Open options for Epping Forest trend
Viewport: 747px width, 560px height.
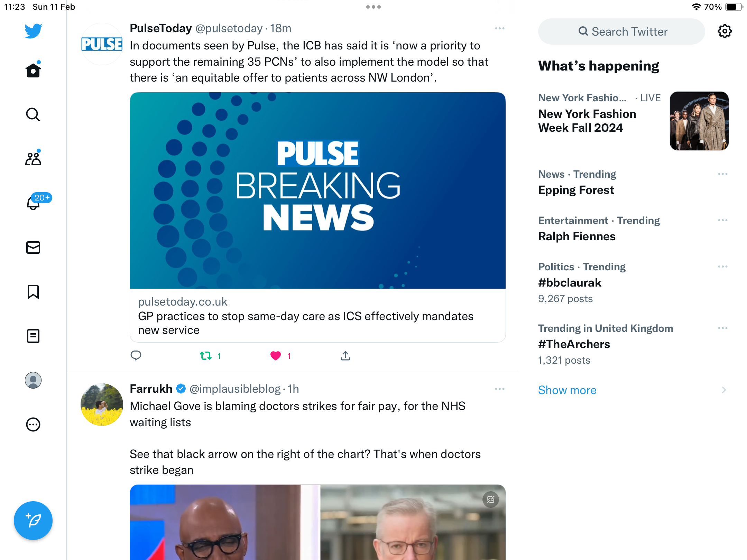click(722, 174)
